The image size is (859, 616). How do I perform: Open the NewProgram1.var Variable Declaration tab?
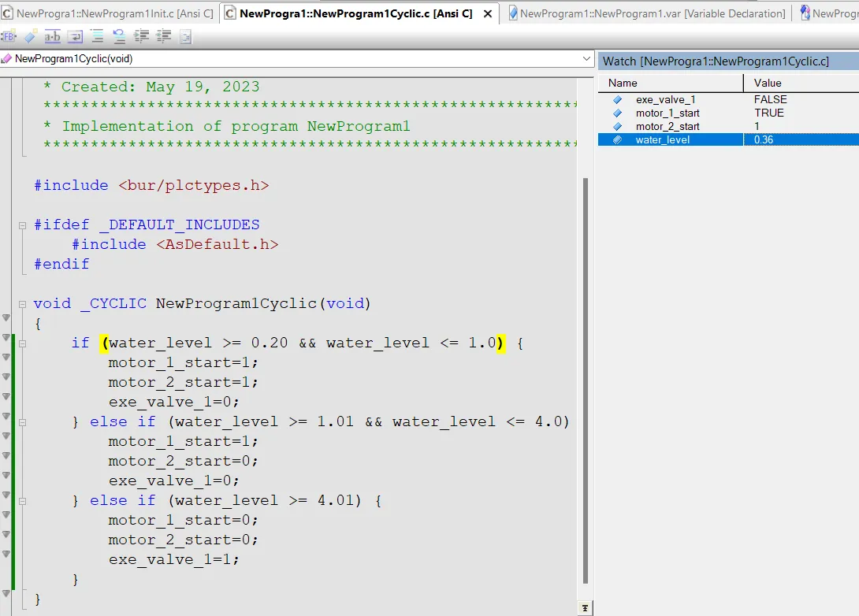647,13
